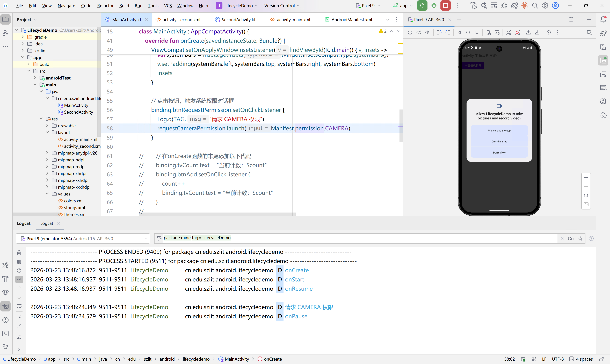Screen dimensions: 610x364
Task: Toggle scroll to end in logcat
Action: click(19, 279)
